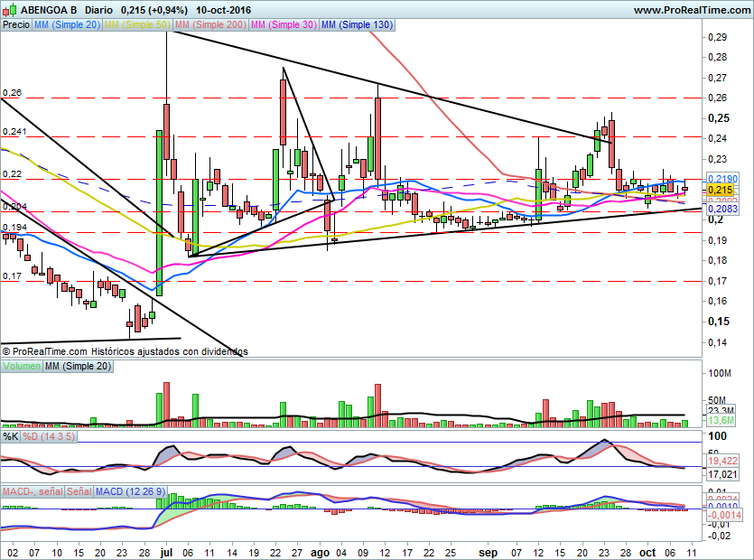
Task: Click the www.ProRealTime.com text
Action: [x=692, y=10]
